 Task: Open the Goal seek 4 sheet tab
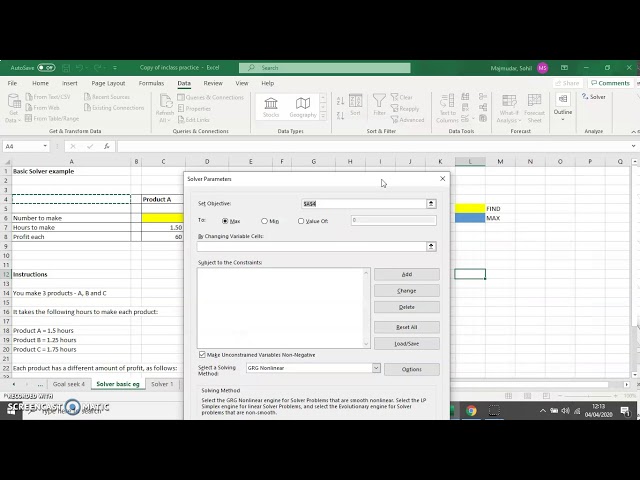click(69, 384)
